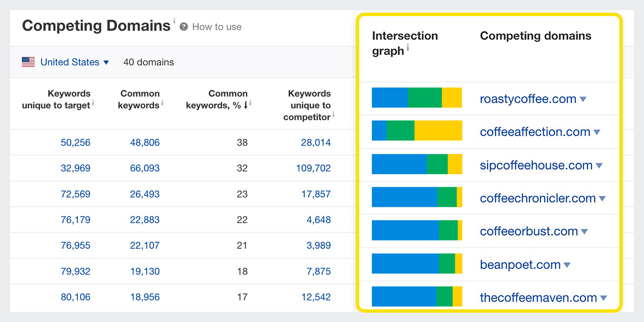644x322 pixels.
Task: Expand the beanpoet.com dropdown arrow
Action: click(x=568, y=264)
